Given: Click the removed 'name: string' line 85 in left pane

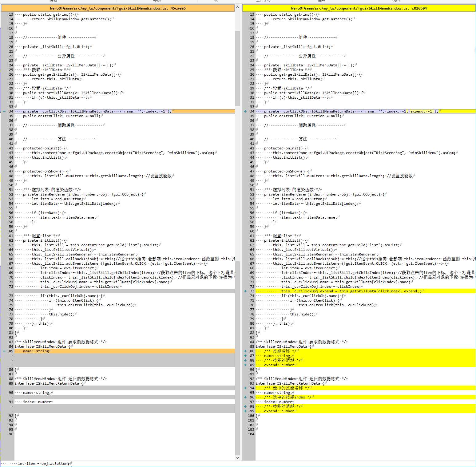Looking at the screenshot, I should pos(125,351).
